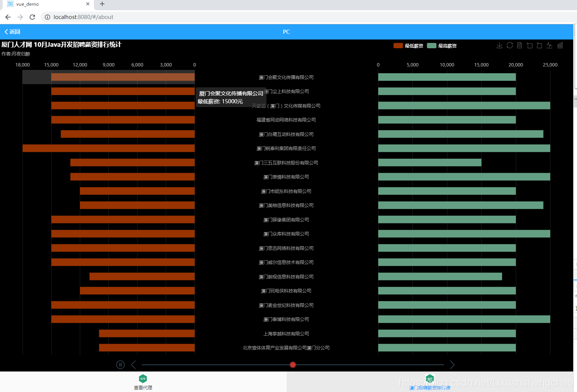
Task: Click right axis label 25,000
Action: coord(550,65)
